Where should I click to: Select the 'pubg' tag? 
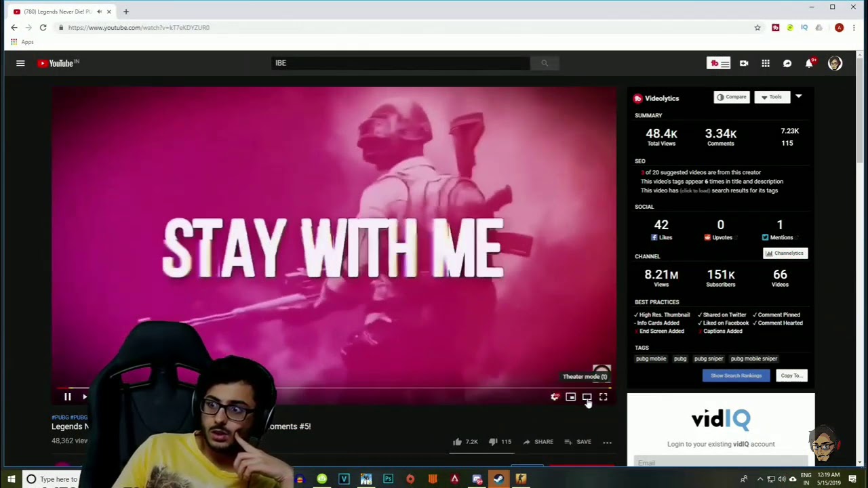[680, 359]
